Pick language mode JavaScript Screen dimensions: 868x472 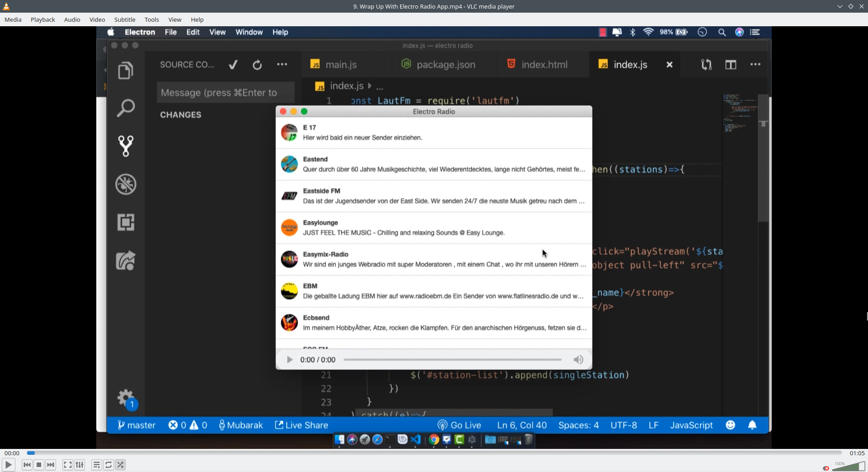tap(691, 425)
